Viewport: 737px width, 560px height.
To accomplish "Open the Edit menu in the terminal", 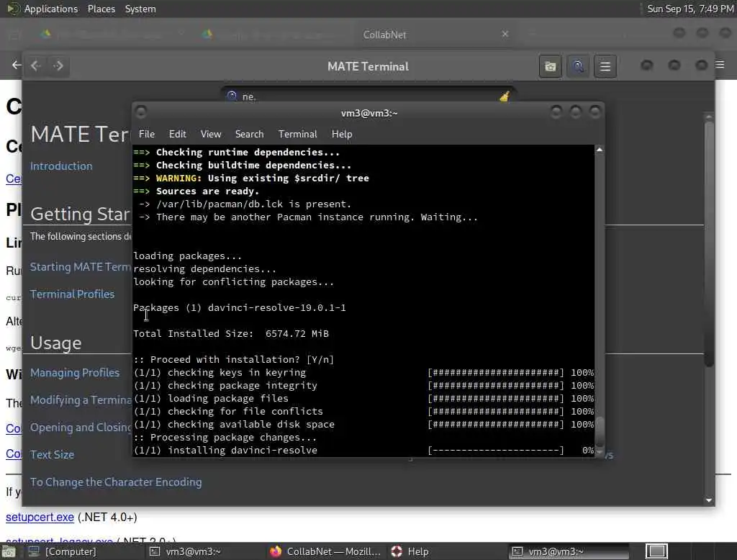I will pos(177,134).
